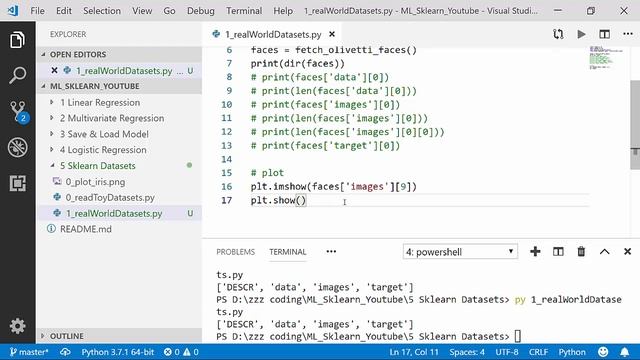Open Source Control view with 2 changes
Screen dimensions: 640x360
tap(18, 111)
